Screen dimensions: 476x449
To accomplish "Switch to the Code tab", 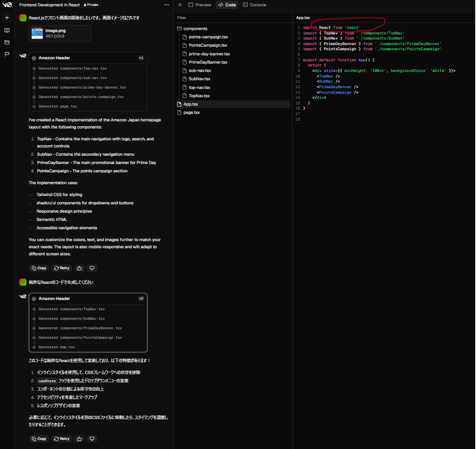I will pyautogui.click(x=227, y=5).
